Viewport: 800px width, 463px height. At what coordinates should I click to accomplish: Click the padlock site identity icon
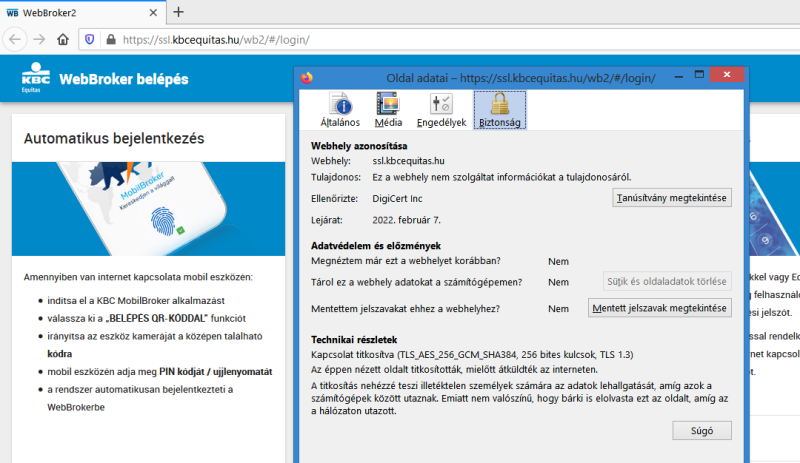111,39
